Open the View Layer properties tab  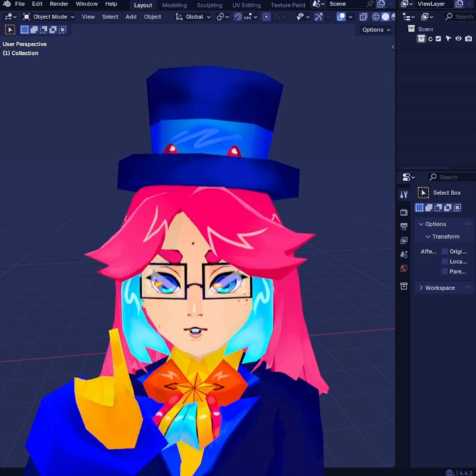coord(404,240)
